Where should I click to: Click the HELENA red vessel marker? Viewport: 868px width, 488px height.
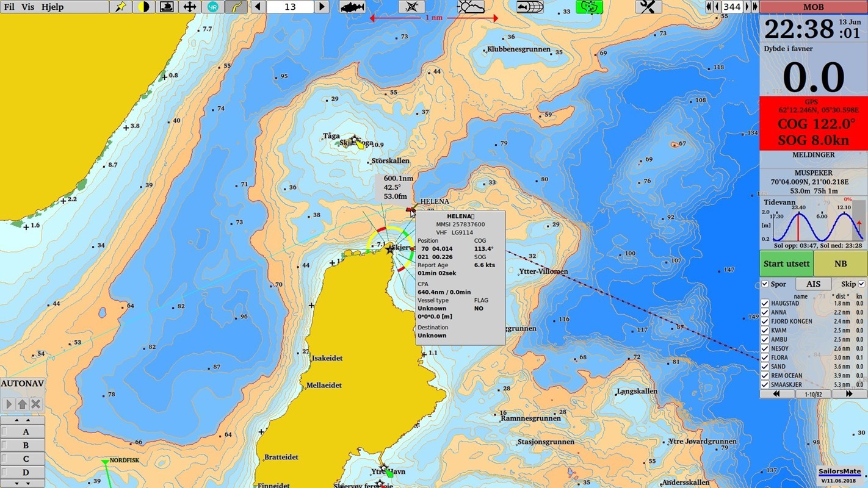pos(410,210)
